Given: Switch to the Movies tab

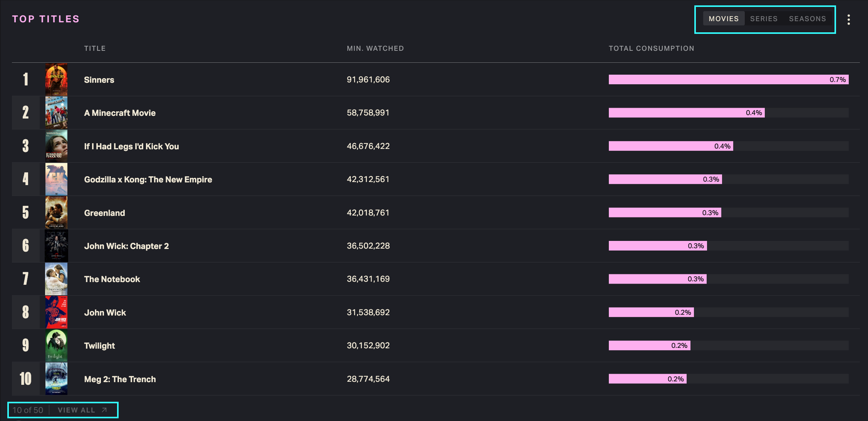Looking at the screenshot, I should tap(724, 19).
